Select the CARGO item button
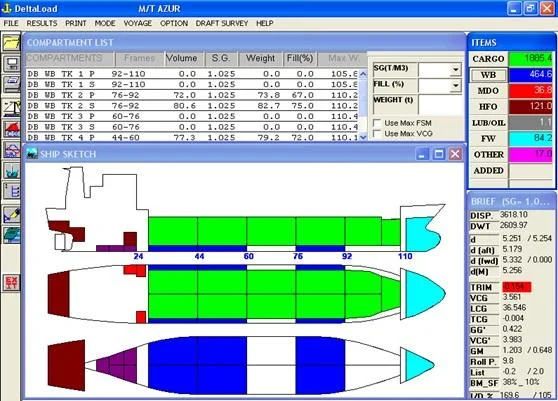 pos(488,59)
